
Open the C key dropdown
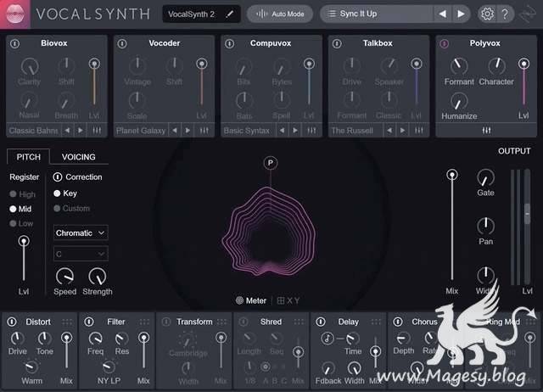tap(81, 254)
